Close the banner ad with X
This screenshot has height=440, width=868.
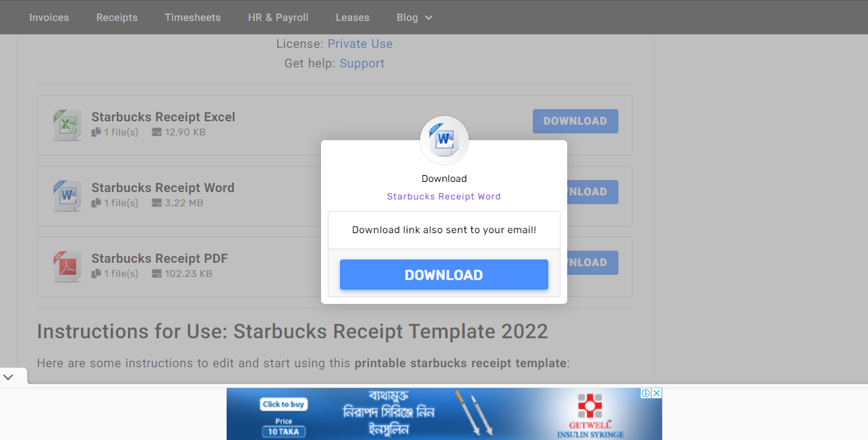coord(656,394)
